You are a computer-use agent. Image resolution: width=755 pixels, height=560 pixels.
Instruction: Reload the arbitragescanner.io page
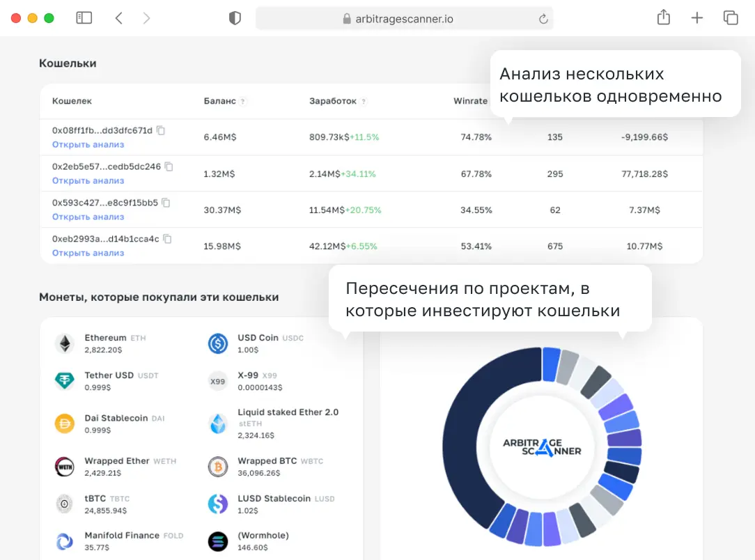[x=543, y=19]
